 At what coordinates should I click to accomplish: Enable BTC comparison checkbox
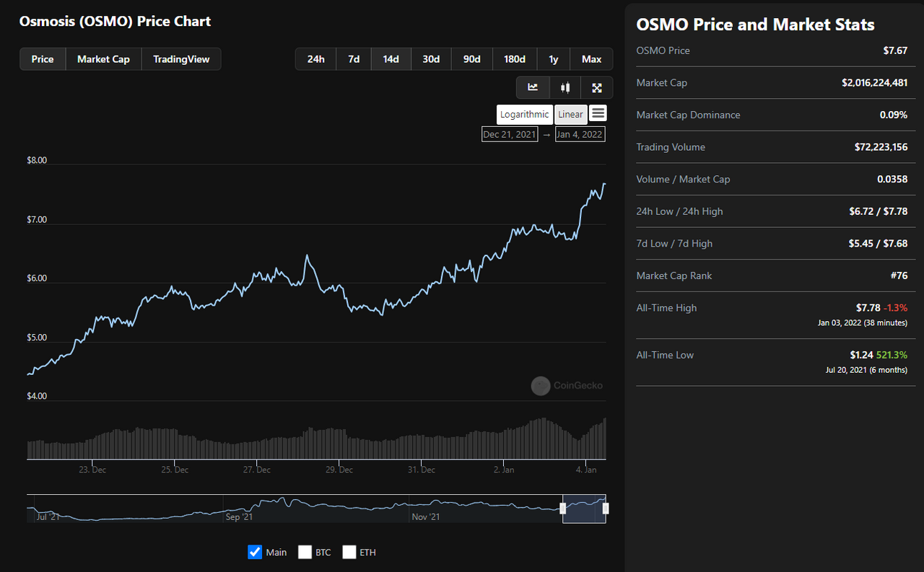[305, 552]
